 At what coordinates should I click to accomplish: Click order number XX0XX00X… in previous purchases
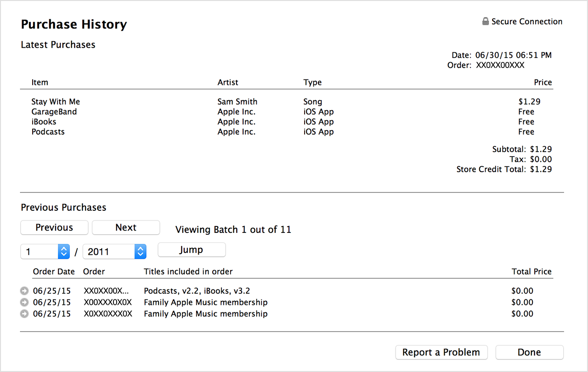click(x=107, y=291)
